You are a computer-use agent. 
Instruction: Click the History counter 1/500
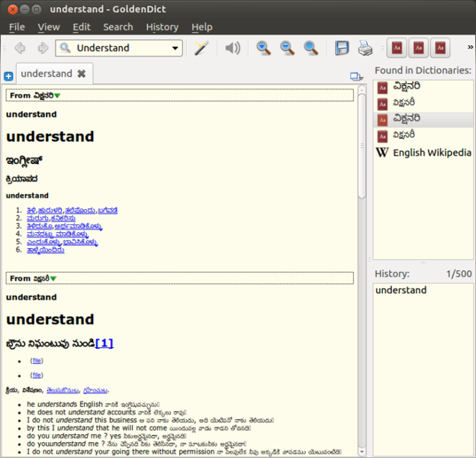pos(458,273)
